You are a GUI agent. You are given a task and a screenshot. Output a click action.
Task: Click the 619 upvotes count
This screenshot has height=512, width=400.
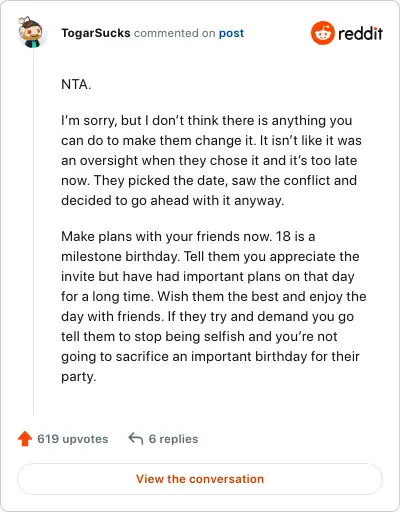73,439
